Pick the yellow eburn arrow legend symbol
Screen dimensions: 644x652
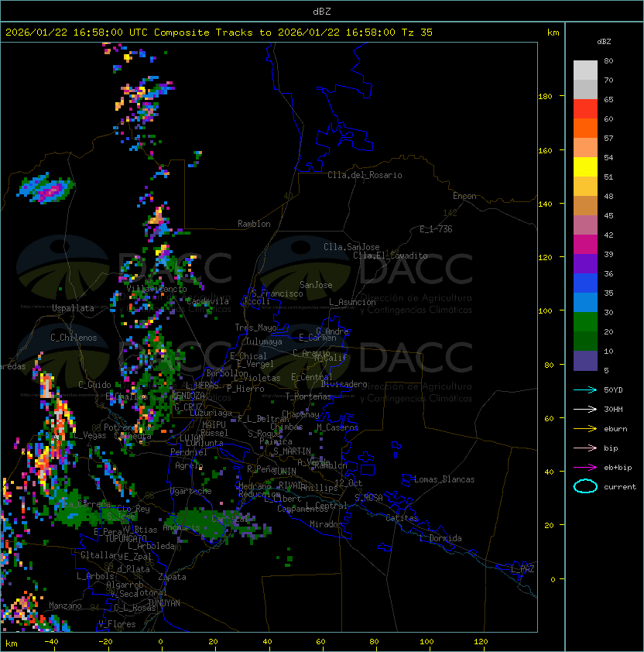pyautogui.click(x=585, y=429)
